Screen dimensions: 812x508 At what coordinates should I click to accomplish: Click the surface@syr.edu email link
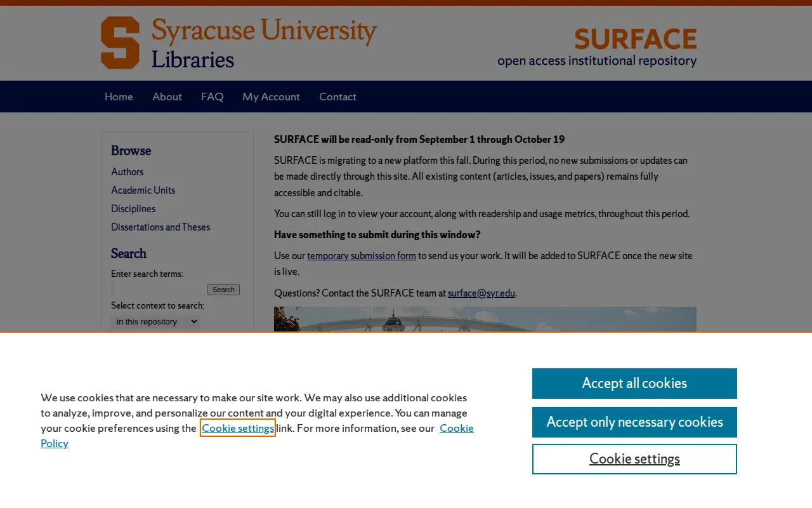pos(481,293)
